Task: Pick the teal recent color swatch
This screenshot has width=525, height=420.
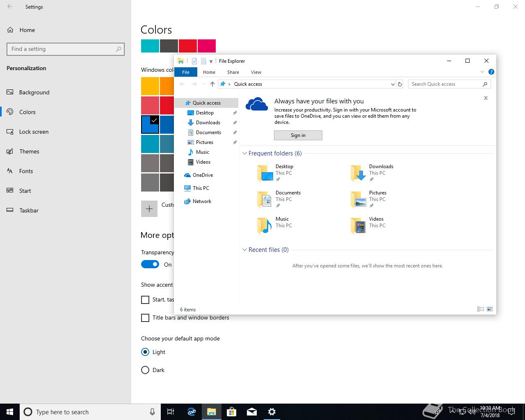Action: coord(150,46)
